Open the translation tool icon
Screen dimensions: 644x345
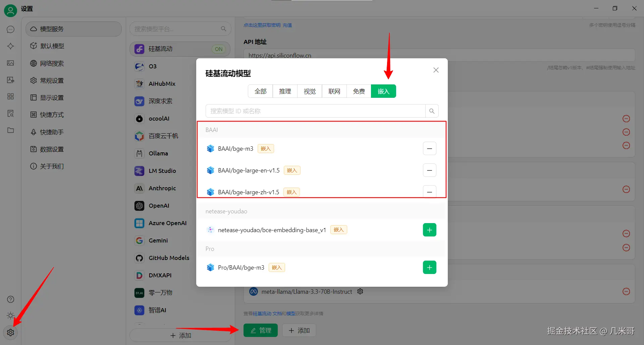(10, 80)
